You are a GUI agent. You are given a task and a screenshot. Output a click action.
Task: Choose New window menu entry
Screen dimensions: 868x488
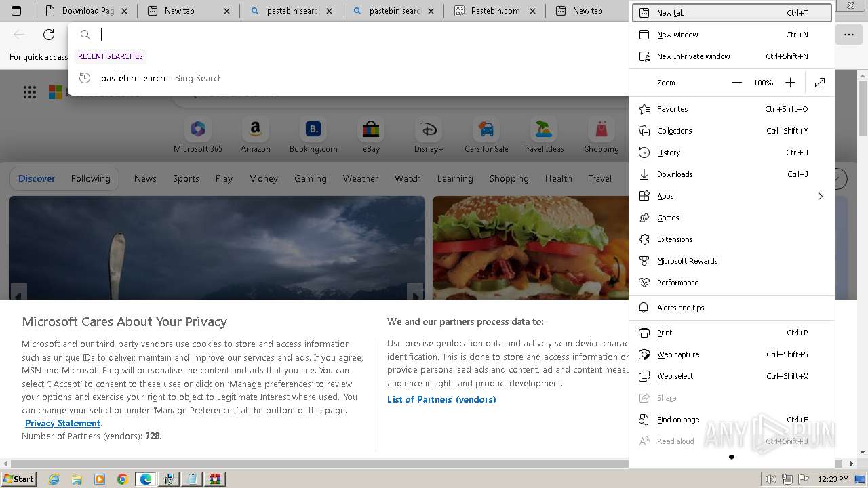(732, 35)
